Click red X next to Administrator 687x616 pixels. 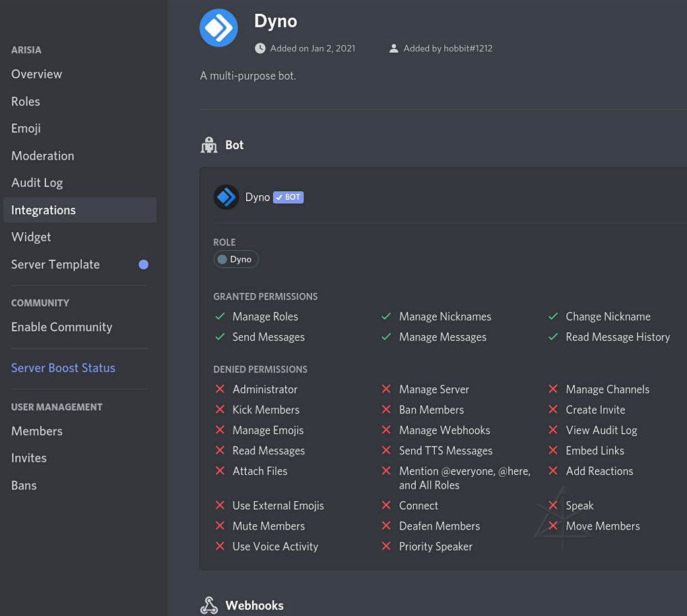(x=220, y=389)
